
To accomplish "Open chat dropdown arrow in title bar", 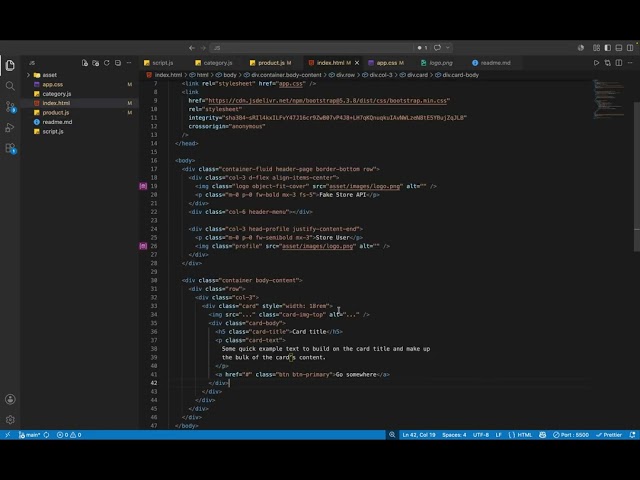I will pyautogui.click(x=448, y=48).
